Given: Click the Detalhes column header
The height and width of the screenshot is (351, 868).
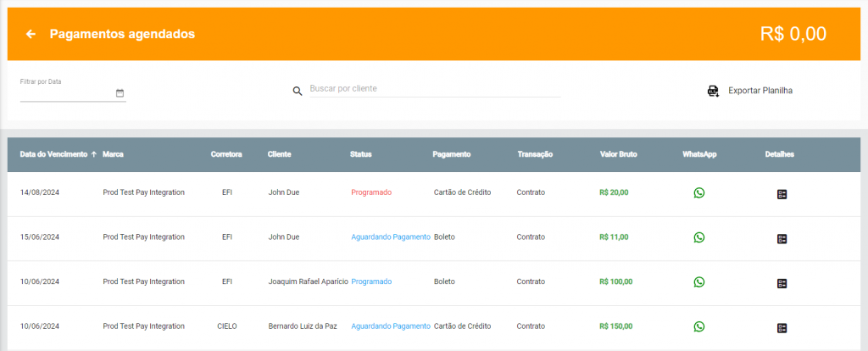Looking at the screenshot, I should tap(780, 154).
